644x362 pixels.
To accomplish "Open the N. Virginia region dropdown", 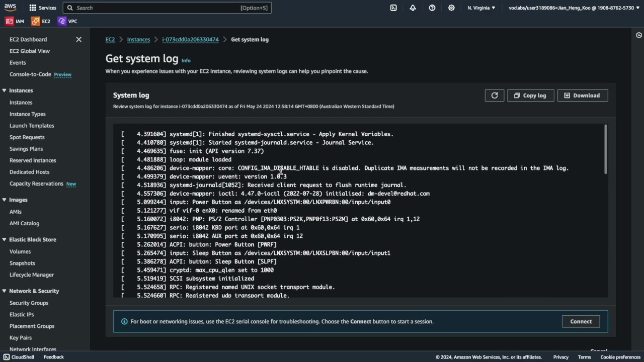I will (481, 8).
